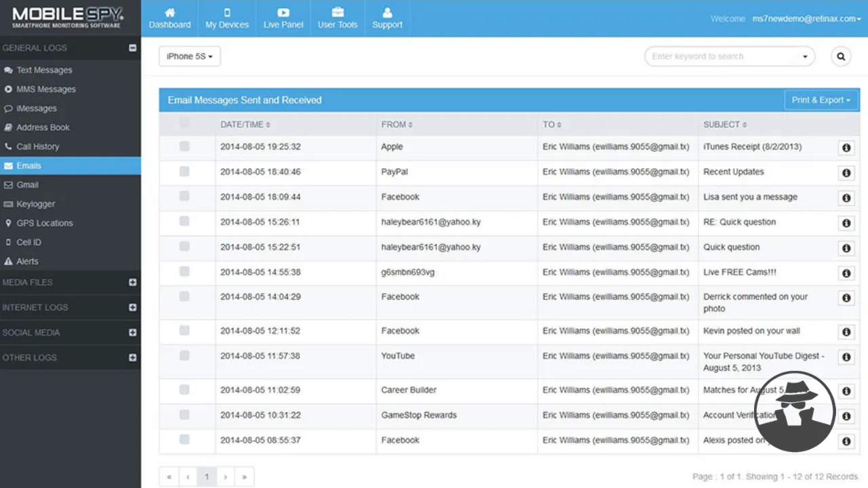View info for the 15:22:51 Quick question email

tap(846, 248)
